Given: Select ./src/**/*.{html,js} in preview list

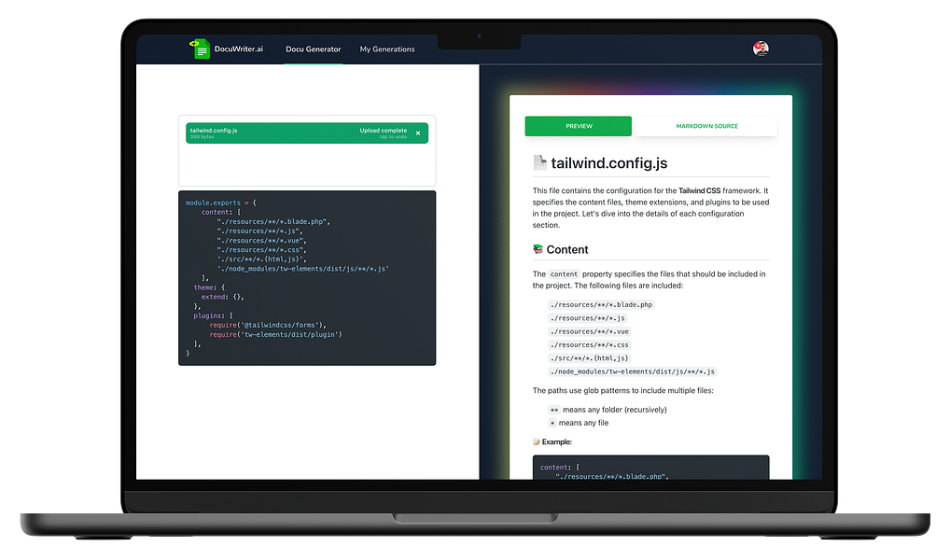Looking at the screenshot, I should [x=590, y=358].
